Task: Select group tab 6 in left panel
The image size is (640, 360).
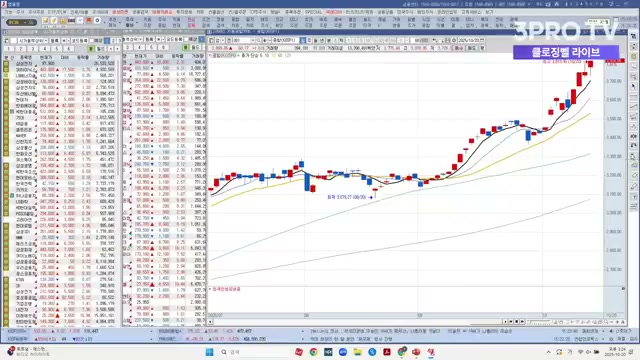Action: click(x=68, y=49)
